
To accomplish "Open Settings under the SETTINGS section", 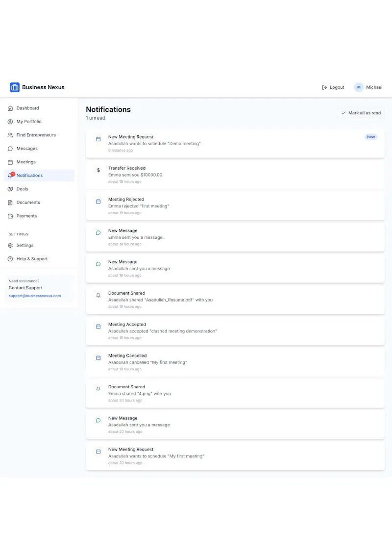I will point(39,245).
